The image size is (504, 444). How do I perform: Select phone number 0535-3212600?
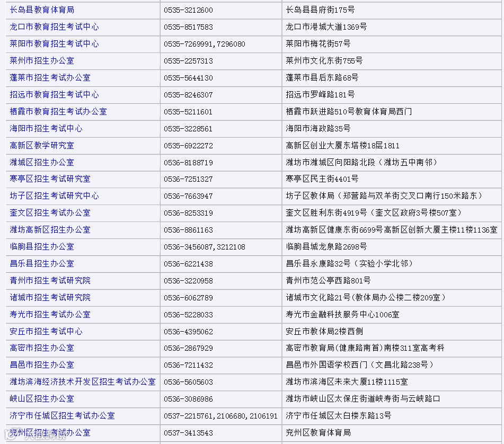(188, 10)
